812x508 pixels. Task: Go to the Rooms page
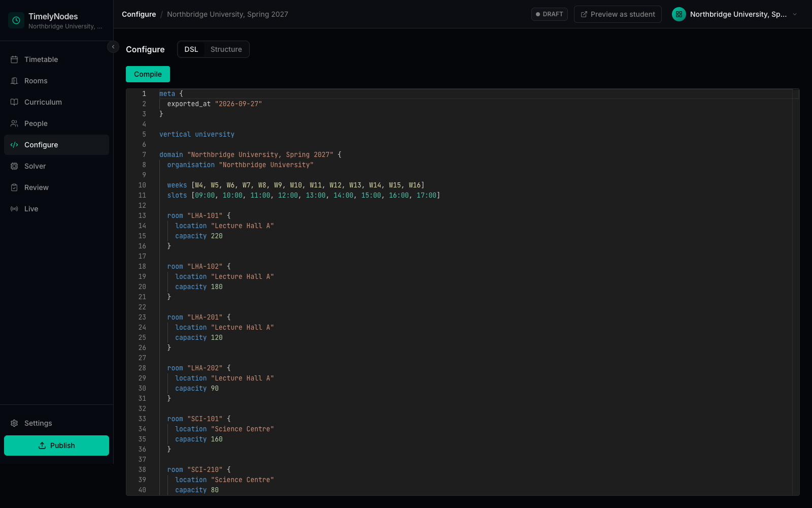point(56,81)
